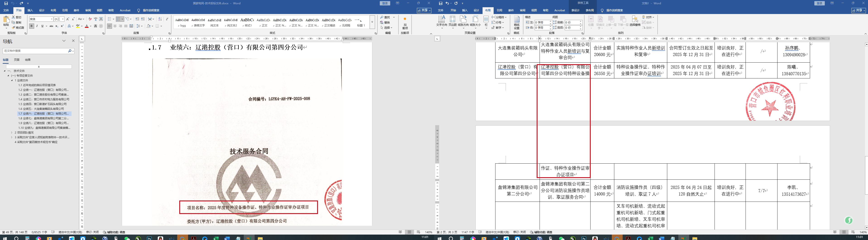Activate the 格式刷 format painter

[x=18, y=28]
